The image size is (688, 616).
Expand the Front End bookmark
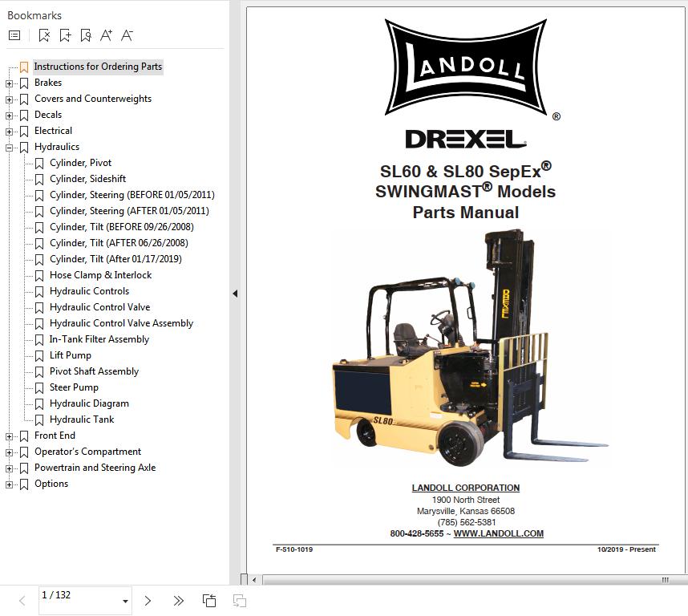coord(9,436)
